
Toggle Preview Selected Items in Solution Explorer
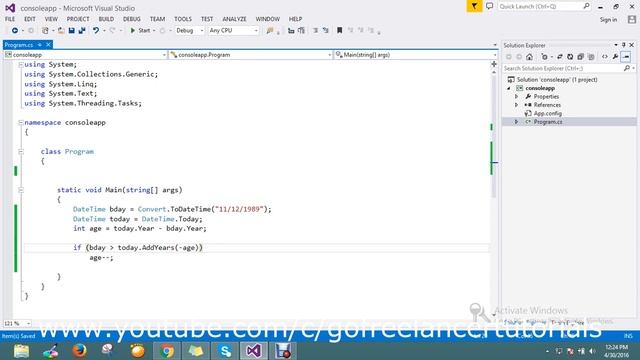(626, 57)
